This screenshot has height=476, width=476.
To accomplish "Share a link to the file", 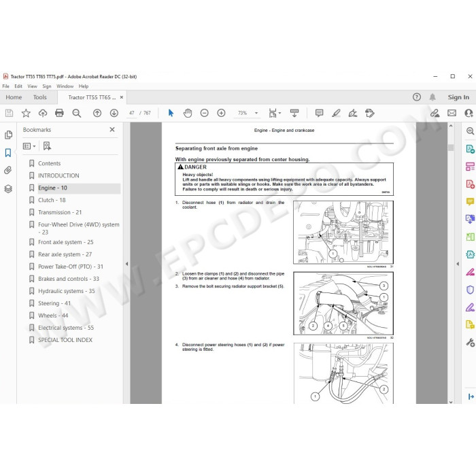I will (x=435, y=114).
